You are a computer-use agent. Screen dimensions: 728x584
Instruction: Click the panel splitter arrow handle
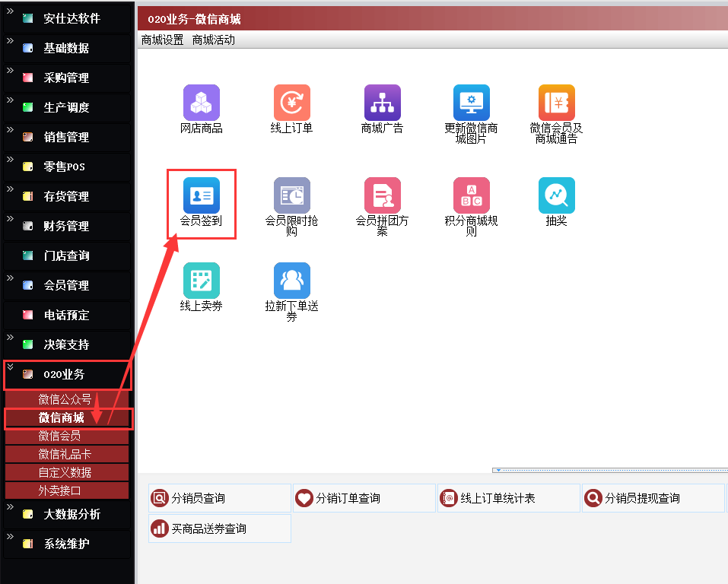point(498,470)
